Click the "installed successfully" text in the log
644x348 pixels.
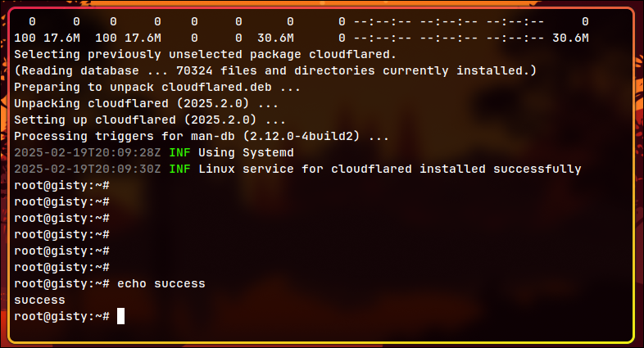tap(501, 169)
